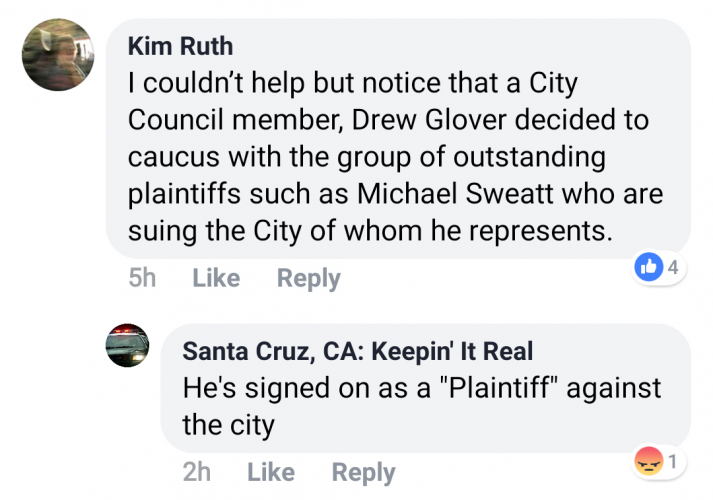713x500 pixels.
Task: Open Santa Cruz, CA: Keepin' It Real page
Action: click(x=357, y=351)
